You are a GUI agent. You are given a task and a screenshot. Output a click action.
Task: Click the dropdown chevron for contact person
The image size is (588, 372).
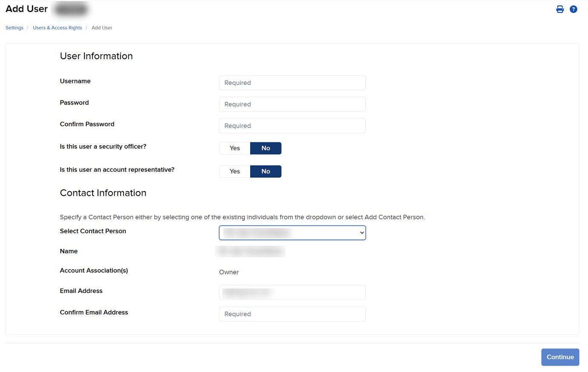coord(362,233)
